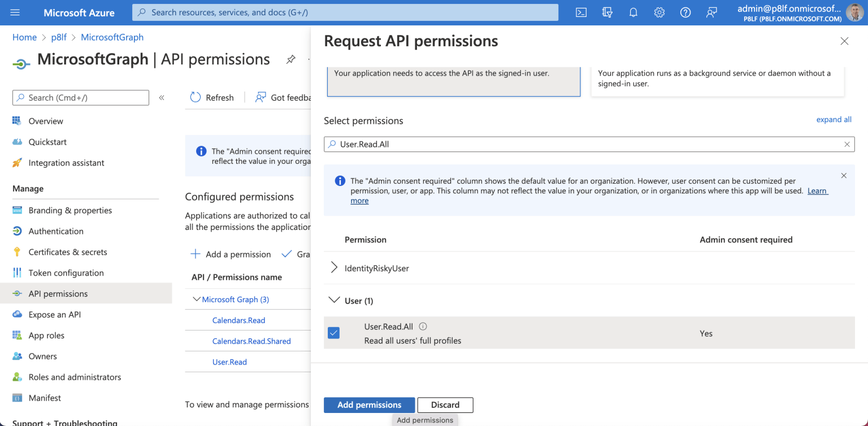Clear the User.Read.All permission search text
Screen dimensions: 868x426
tap(847, 144)
